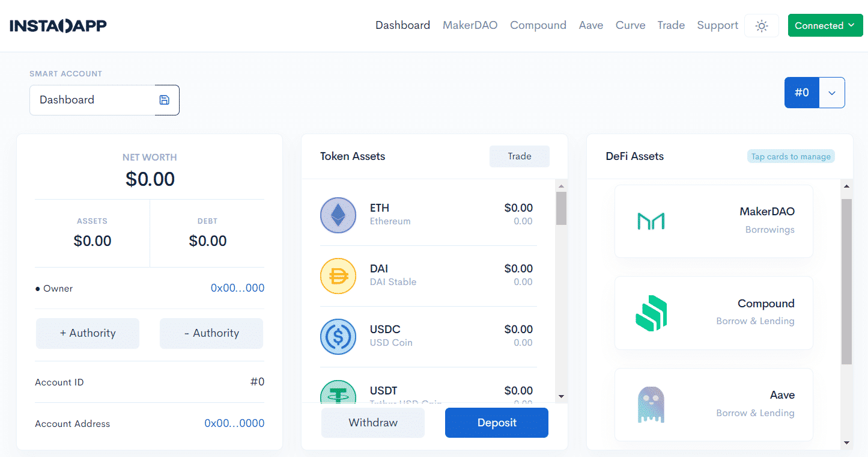
Task: Click the Instadapp logo
Action: point(58,26)
